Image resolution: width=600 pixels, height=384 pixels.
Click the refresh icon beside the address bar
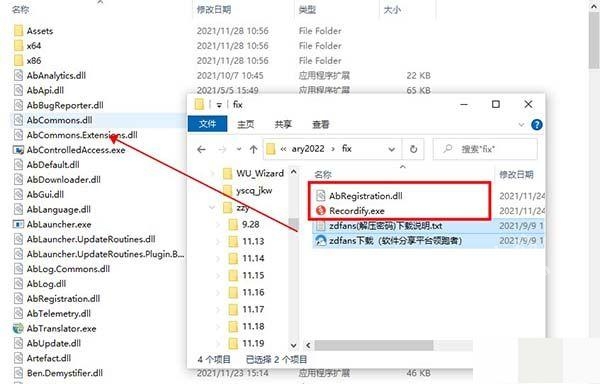click(x=413, y=149)
